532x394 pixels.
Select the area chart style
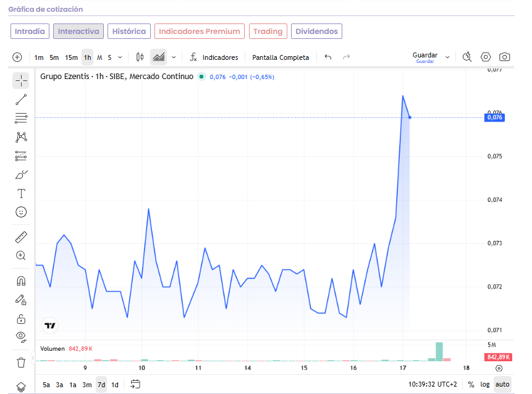[158, 57]
